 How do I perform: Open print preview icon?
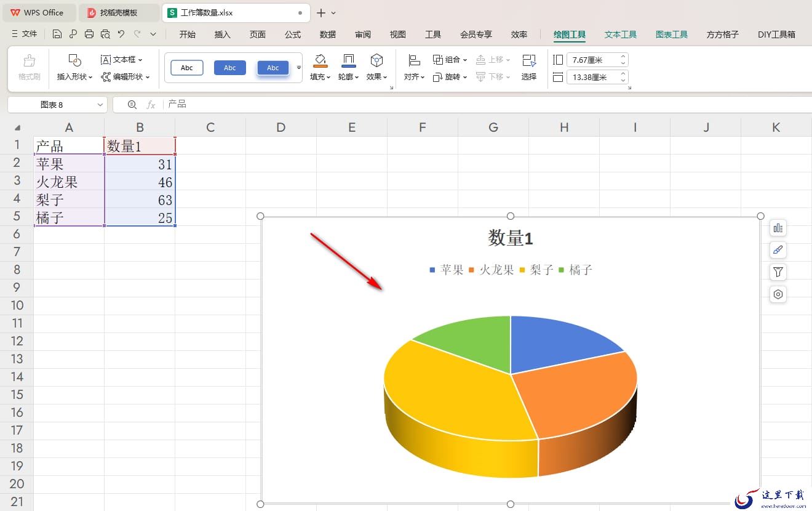[x=105, y=34]
